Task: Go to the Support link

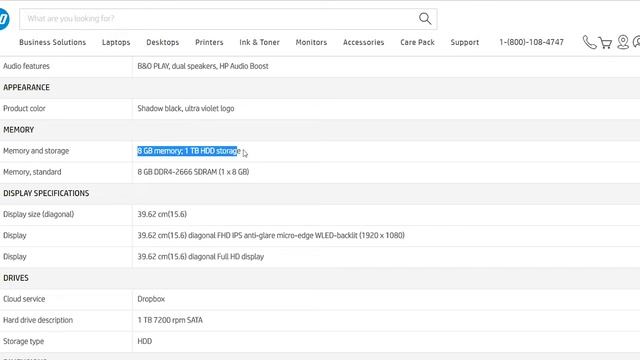Action: coord(464,42)
